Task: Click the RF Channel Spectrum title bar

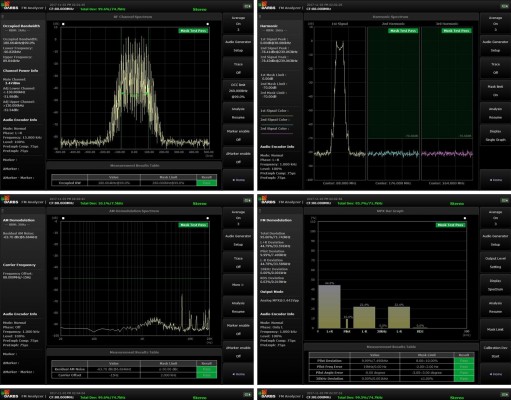Action: pyautogui.click(x=133, y=17)
